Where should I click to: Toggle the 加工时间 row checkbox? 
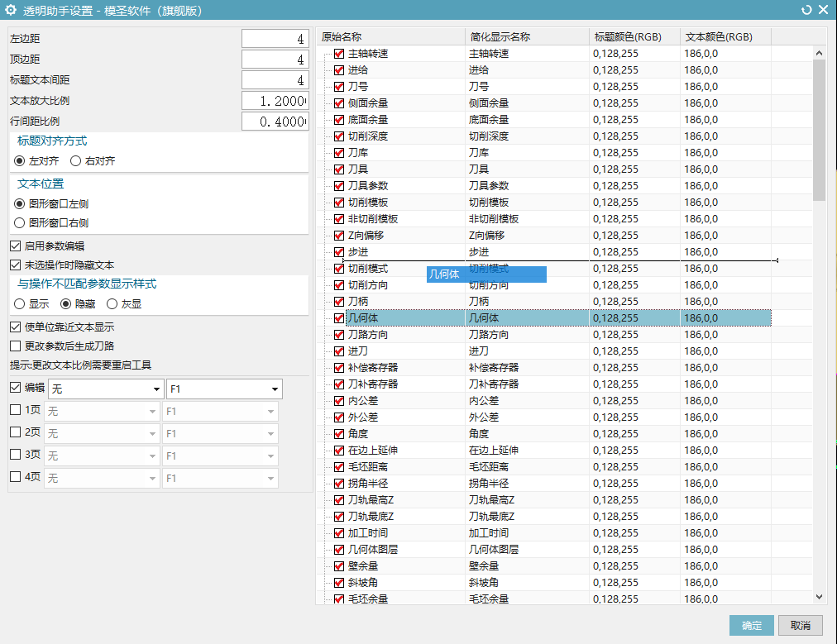point(339,533)
